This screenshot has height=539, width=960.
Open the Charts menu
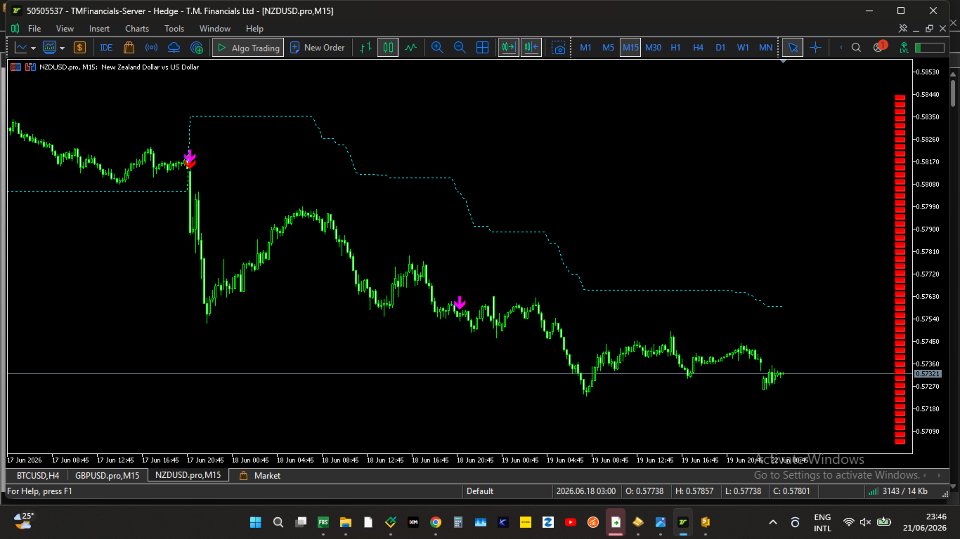coord(137,28)
